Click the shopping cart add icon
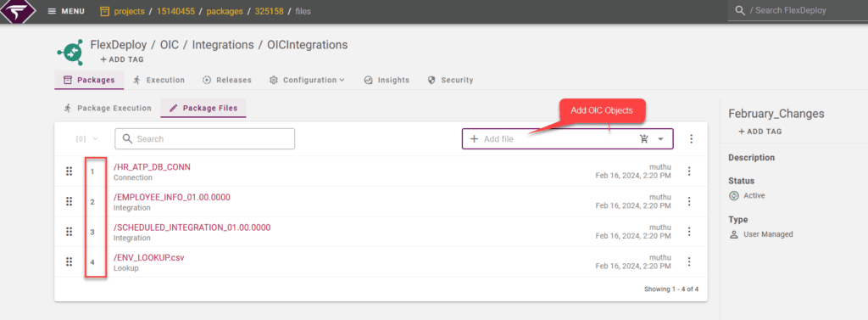Image resolution: width=868 pixels, height=320 pixels. pos(644,138)
